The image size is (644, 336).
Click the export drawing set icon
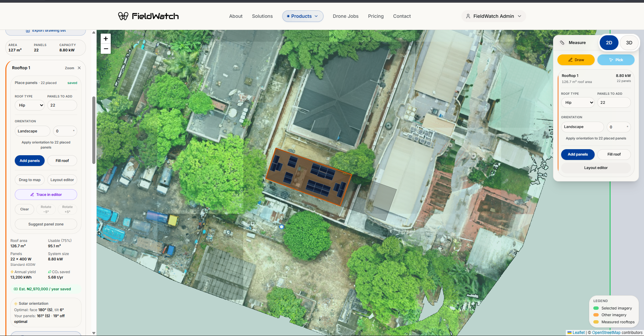click(28, 31)
